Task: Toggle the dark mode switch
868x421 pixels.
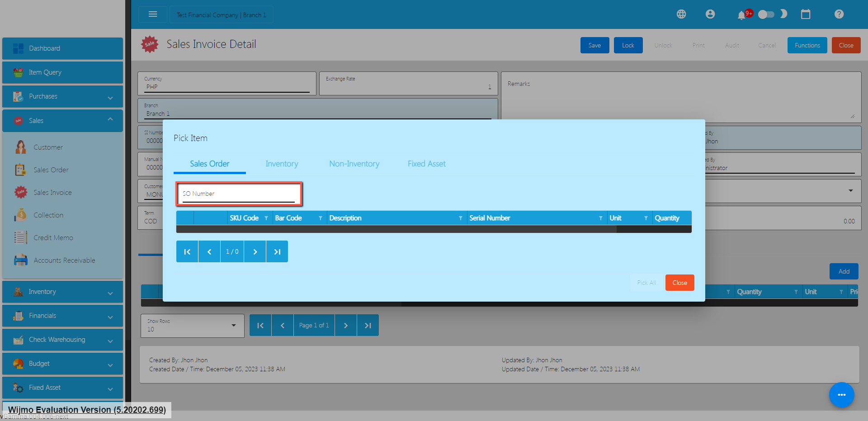Action: [x=766, y=14]
